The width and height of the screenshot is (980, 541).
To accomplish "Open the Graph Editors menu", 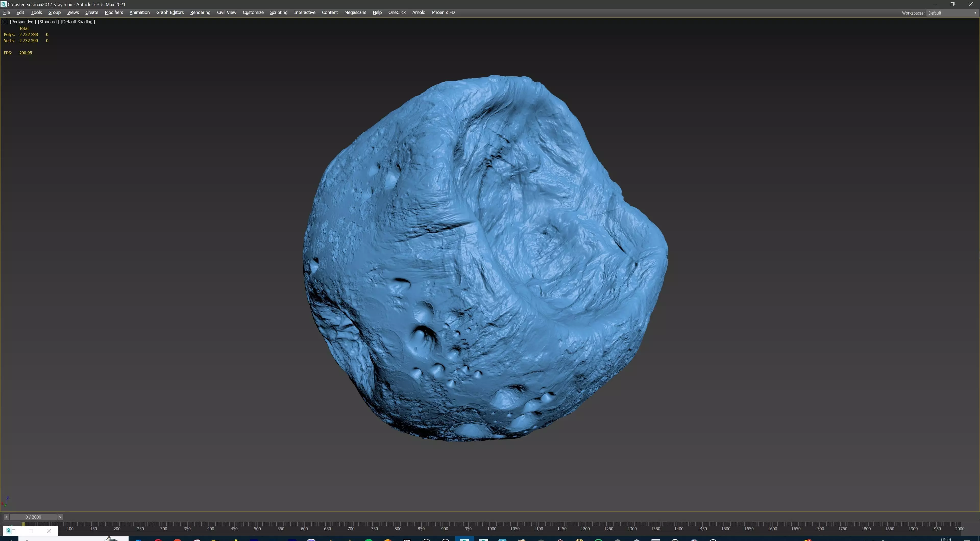I will 170,13.
